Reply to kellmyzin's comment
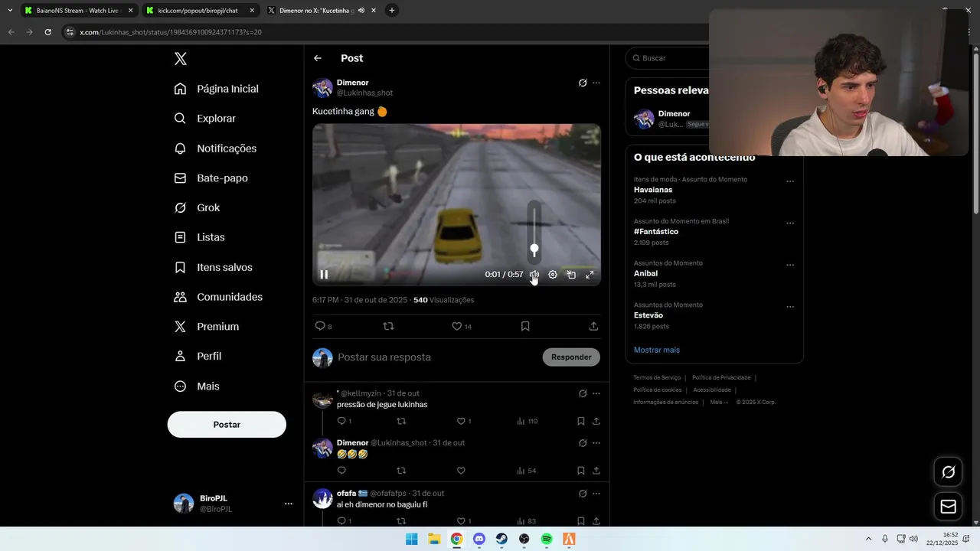The height and width of the screenshot is (551, 980). (344, 421)
